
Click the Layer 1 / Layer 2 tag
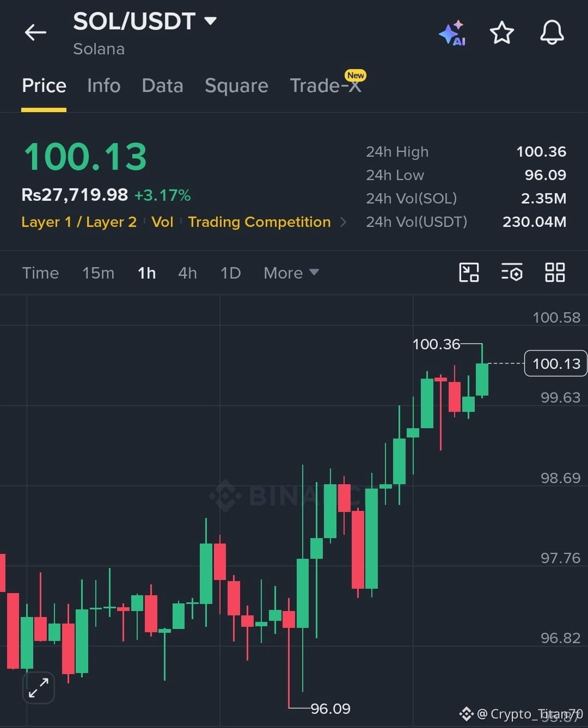79,222
